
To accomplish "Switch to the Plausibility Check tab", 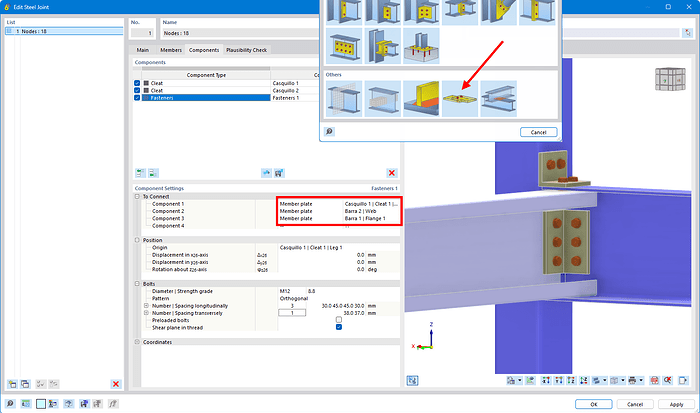I will click(247, 50).
